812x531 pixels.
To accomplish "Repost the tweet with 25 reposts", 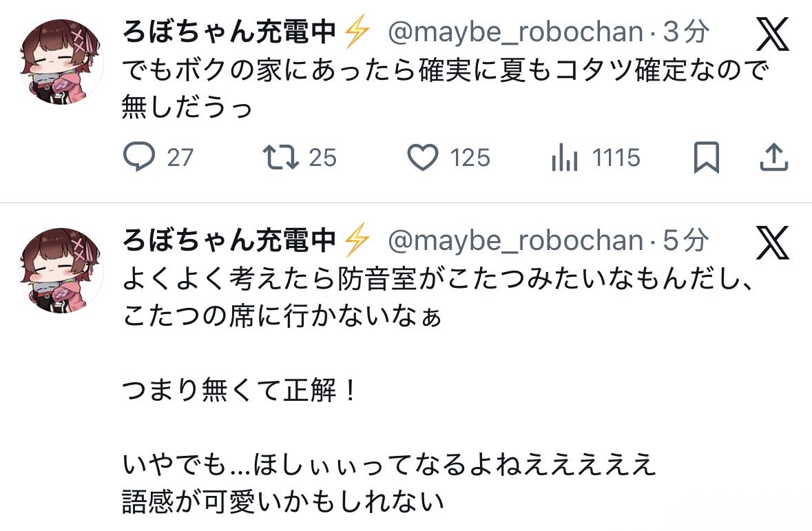I will 281,158.
